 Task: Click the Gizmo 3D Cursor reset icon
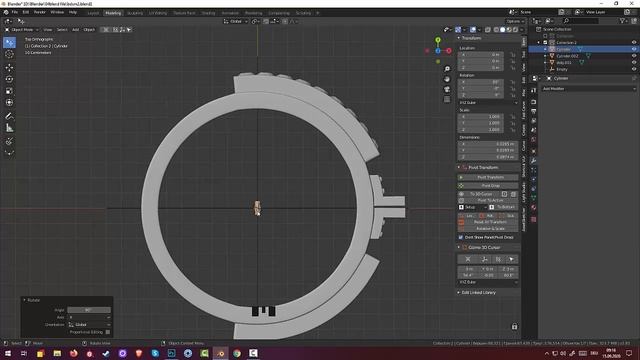click(468, 259)
